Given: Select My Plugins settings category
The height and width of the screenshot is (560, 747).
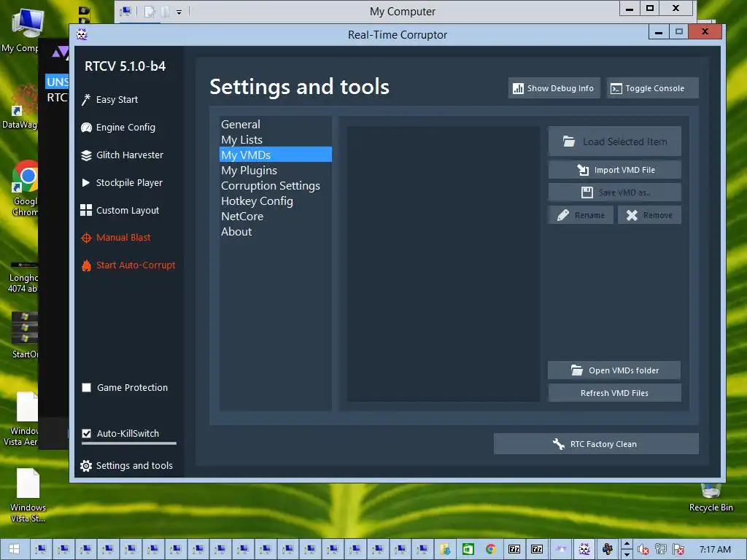Looking at the screenshot, I should (x=275, y=170).
